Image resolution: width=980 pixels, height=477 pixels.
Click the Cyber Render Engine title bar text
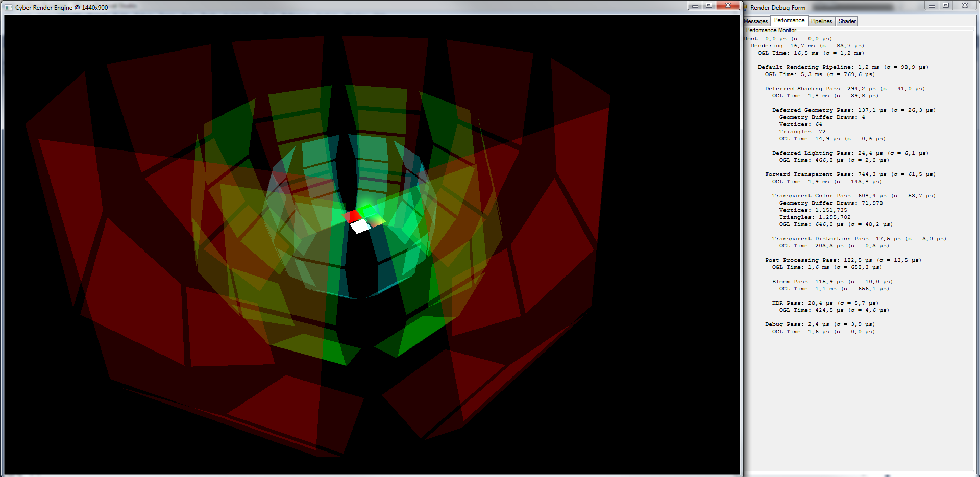pyautogui.click(x=61, y=8)
